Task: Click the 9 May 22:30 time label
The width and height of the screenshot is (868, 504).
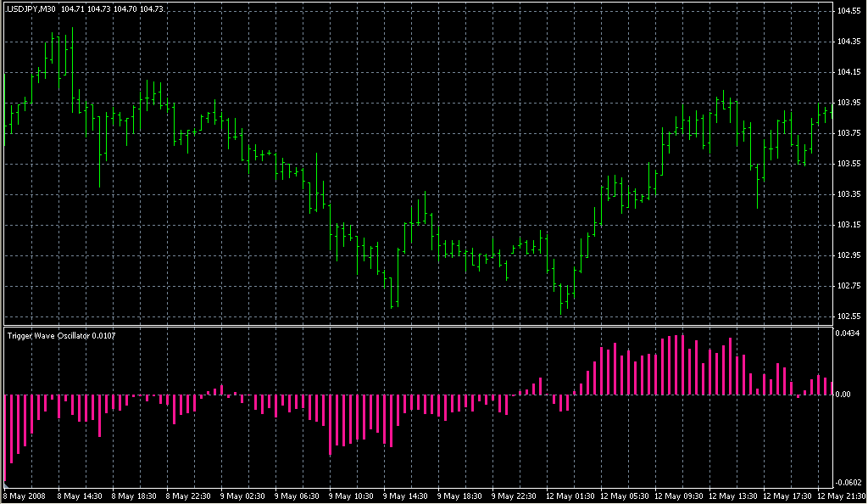Action: [x=514, y=496]
